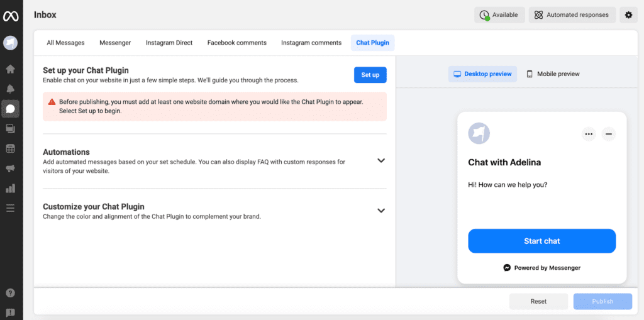Open the hamburger all-tools menu icon
Screen dimensions: 644x320
10,208
